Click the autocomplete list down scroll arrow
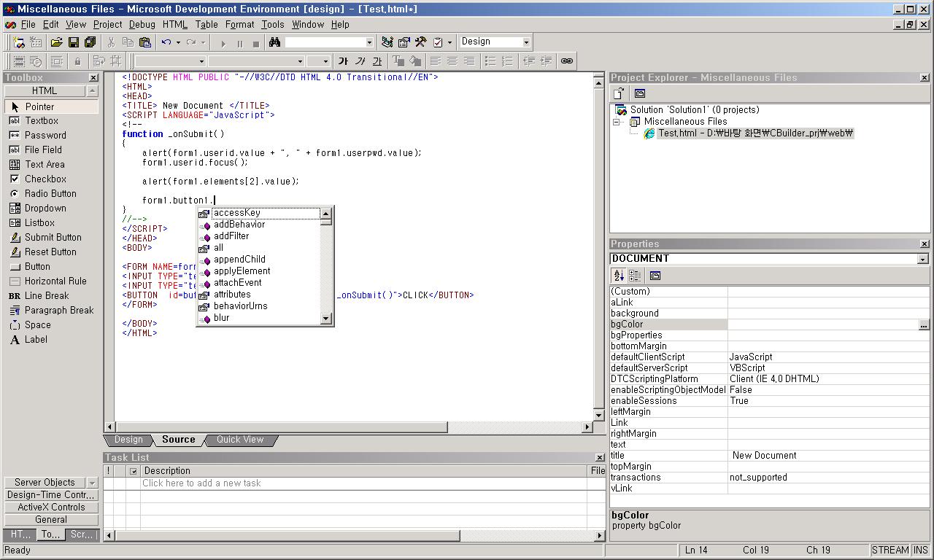 coord(326,319)
